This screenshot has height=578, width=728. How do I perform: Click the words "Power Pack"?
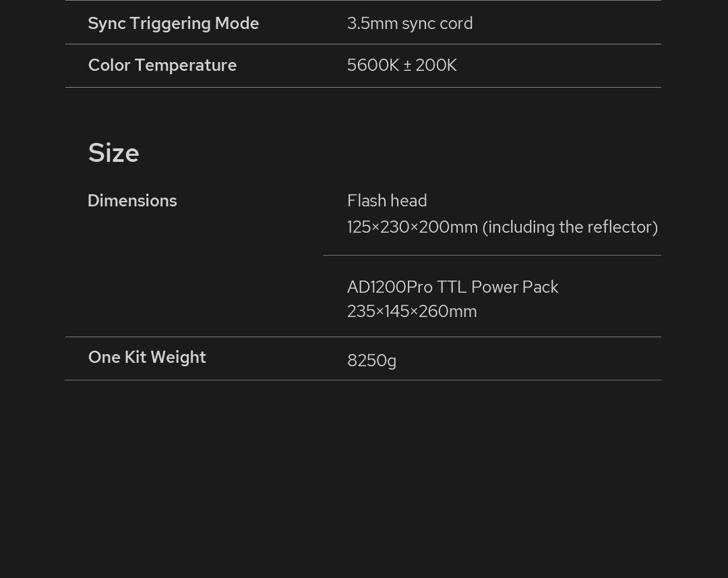point(515,287)
